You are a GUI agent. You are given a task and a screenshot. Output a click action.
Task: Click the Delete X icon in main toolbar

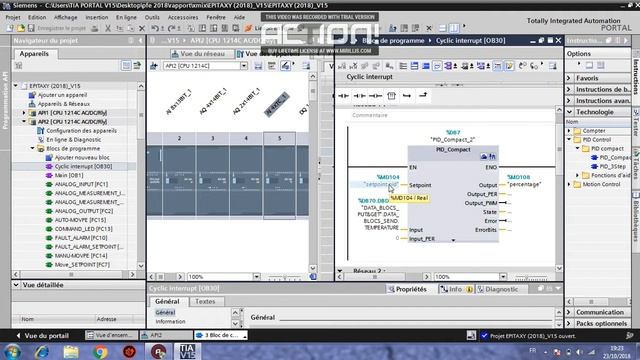coord(142,28)
